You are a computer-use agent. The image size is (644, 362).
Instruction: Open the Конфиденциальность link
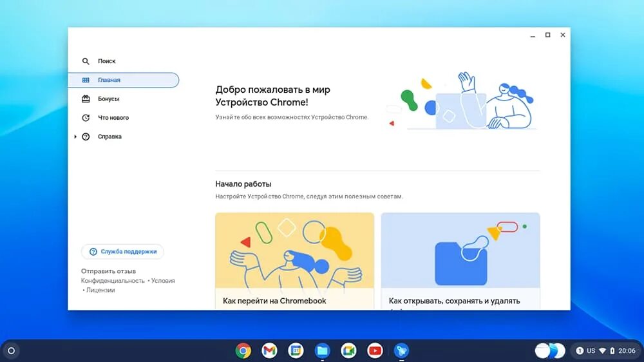tap(113, 281)
